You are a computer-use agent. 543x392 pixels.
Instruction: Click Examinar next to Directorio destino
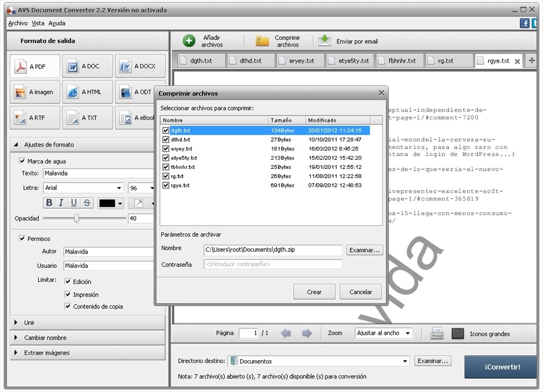(433, 361)
